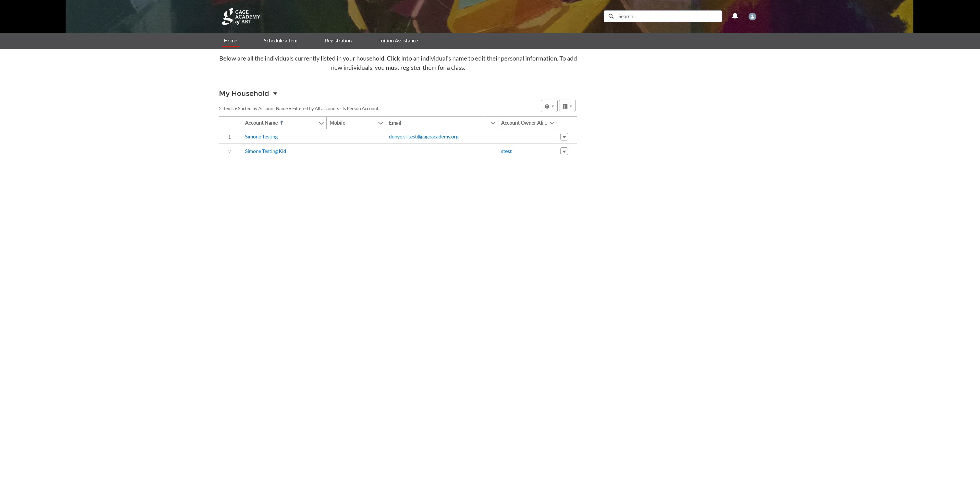Screen dimensions: 980x493
Task: Open the notifications bell
Action: pos(735,16)
